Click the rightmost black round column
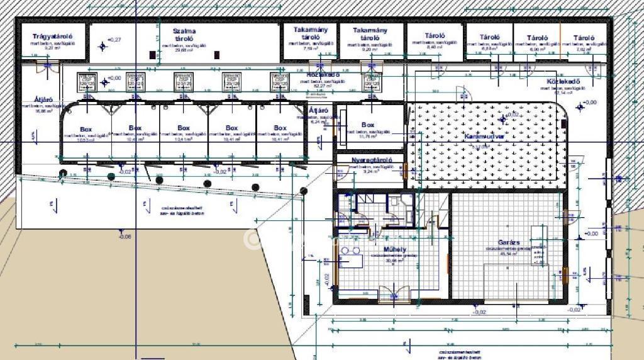 [x=304, y=191]
